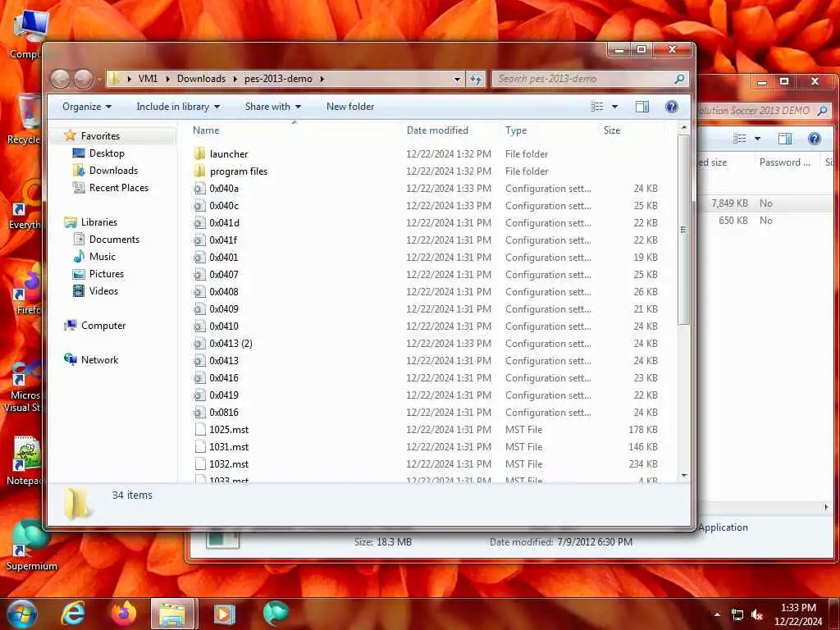Image resolution: width=840 pixels, height=630 pixels.
Task: Select the 1031.mst file
Action: pyautogui.click(x=229, y=446)
